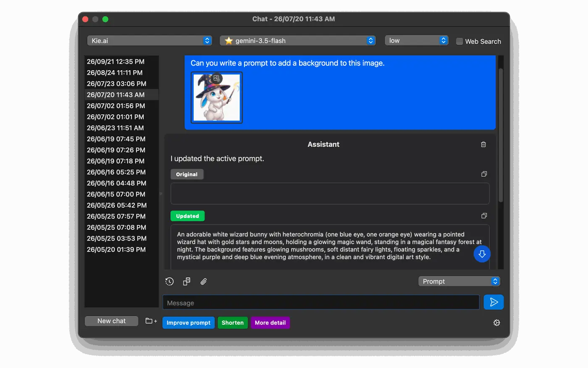Click the green Updated label tag

(x=187, y=216)
